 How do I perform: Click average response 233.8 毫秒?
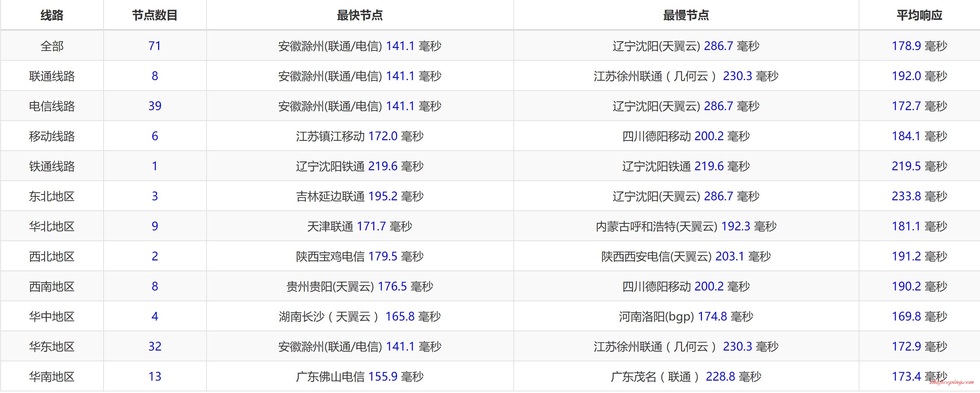point(920,196)
